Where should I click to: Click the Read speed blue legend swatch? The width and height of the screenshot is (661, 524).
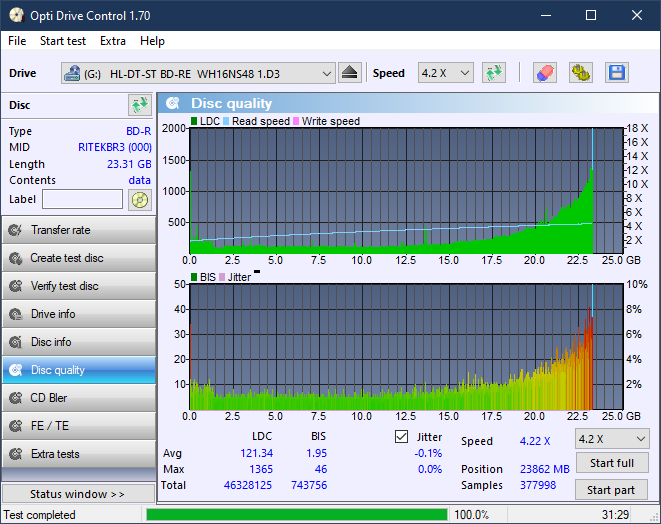point(226,121)
